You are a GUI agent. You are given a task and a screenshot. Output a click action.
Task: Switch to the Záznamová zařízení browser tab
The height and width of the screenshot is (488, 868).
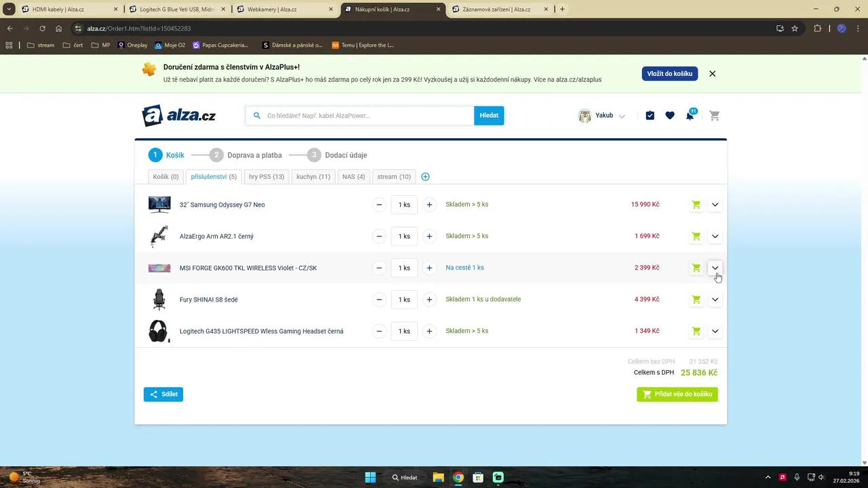500,9
